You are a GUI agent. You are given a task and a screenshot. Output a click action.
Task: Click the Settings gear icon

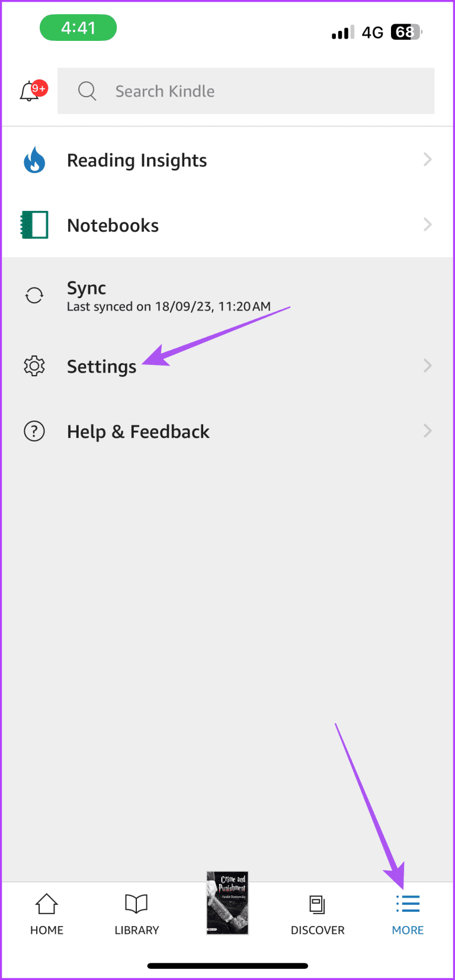tap(34, 366)
